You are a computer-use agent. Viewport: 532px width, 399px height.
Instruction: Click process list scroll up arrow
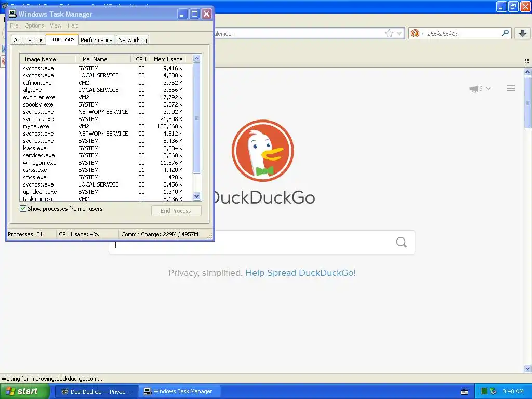click(196, 58)
